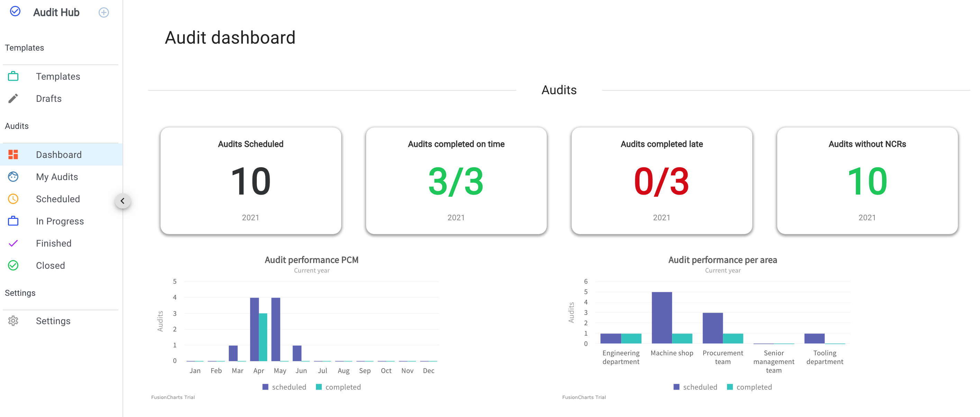The width and height of the screenshot is (980, 417).
Task: Select the Dashboard icon in sidebar
Action: point(13,154)
